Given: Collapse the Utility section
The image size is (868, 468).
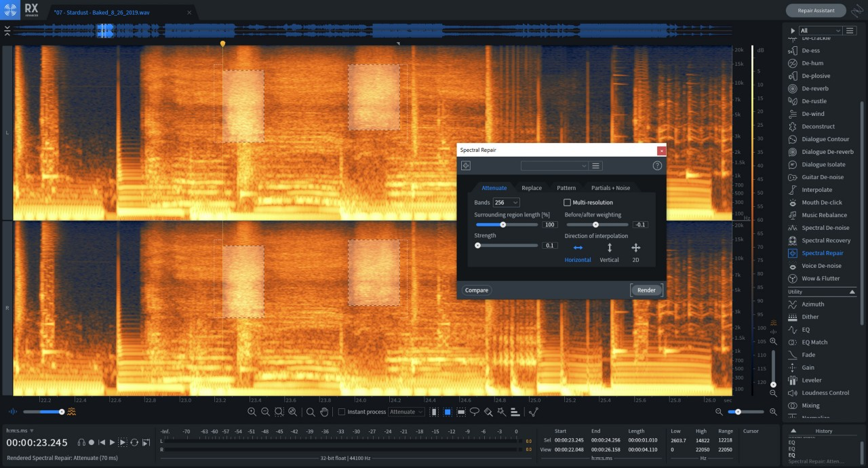Looking at the screenshot, I should click(852, 292).
